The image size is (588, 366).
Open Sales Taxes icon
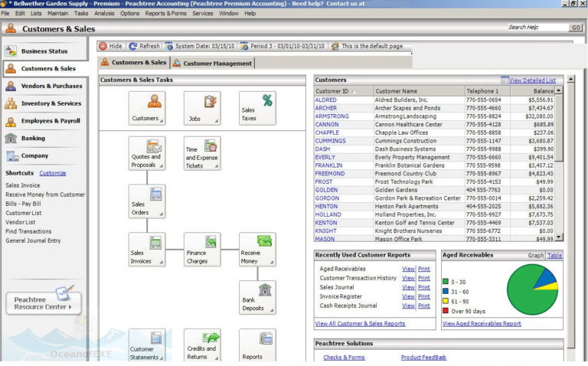point(257,109)
